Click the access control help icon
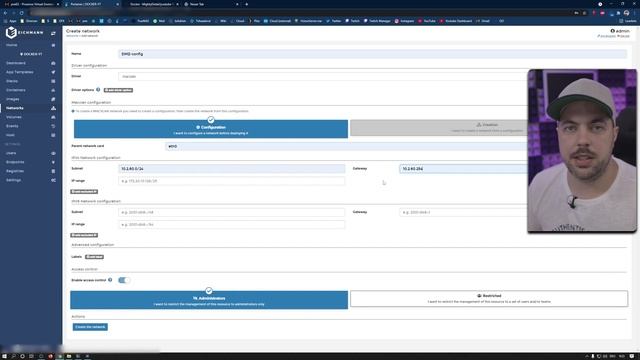 point(110,280)
